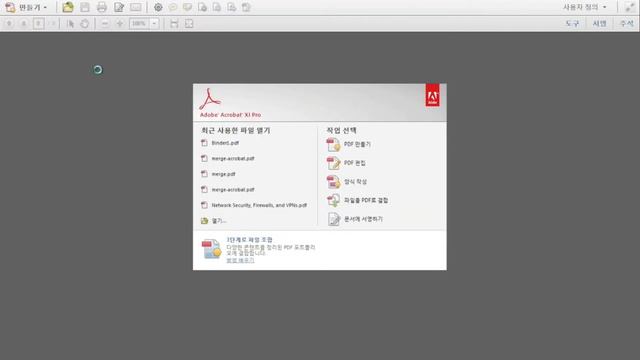Click the email envelope toolbar icon
The height and width of the screenshot is (360, 640).
pos(136,7)
